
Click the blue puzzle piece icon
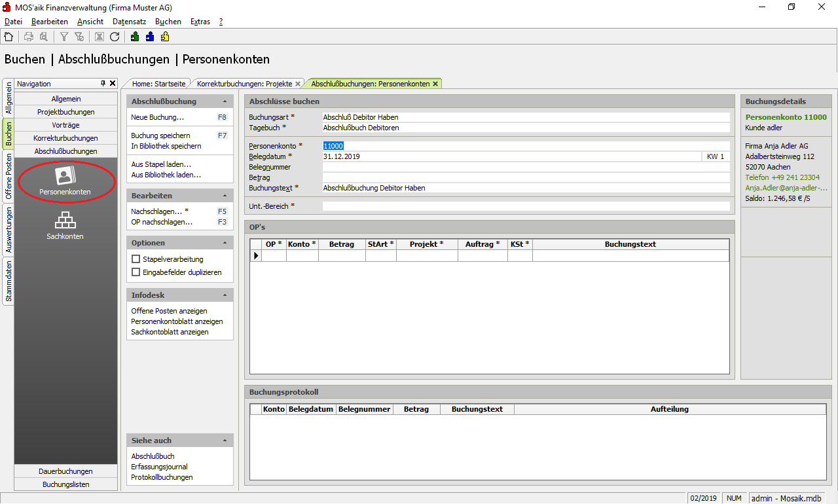pyautogui.click(x=150, y=37)
